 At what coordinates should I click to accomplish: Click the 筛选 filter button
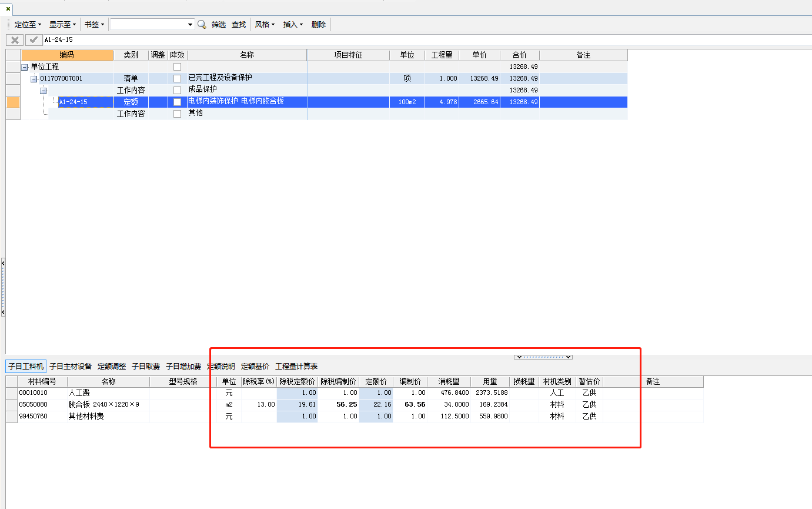pyautogui.click(x=219, y=25)
